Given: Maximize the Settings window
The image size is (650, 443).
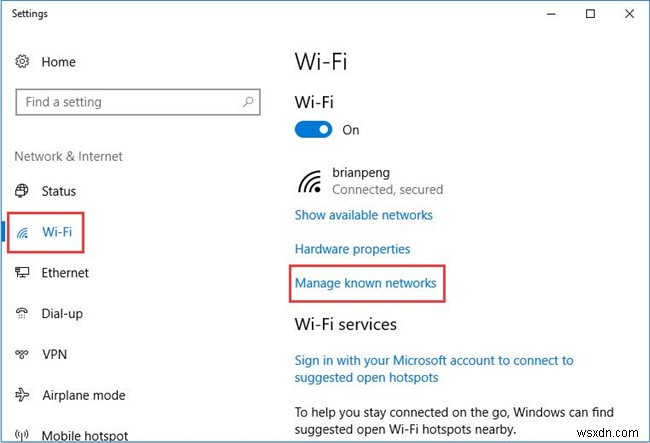Looking at the screenshot, I should (590, 14).
